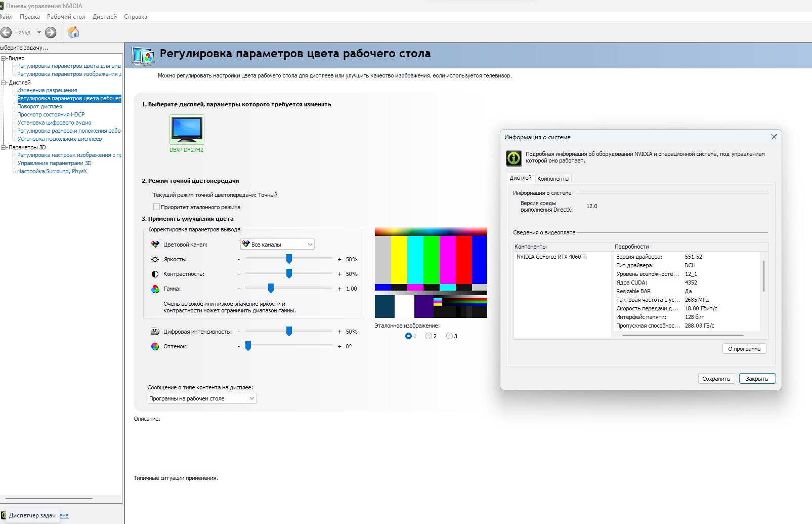The width and height of the screenshot is (812, 524).
Task: Click the Гамма colored circles icon
Action: pos(155,289)
